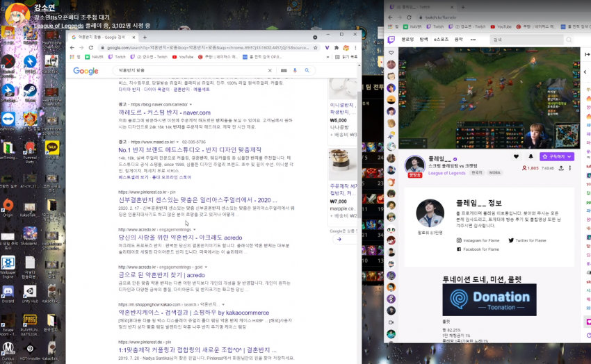Open Twitter for Flame link
The image size is (591, 364).
pyautogui.click(x=527, y=240)
